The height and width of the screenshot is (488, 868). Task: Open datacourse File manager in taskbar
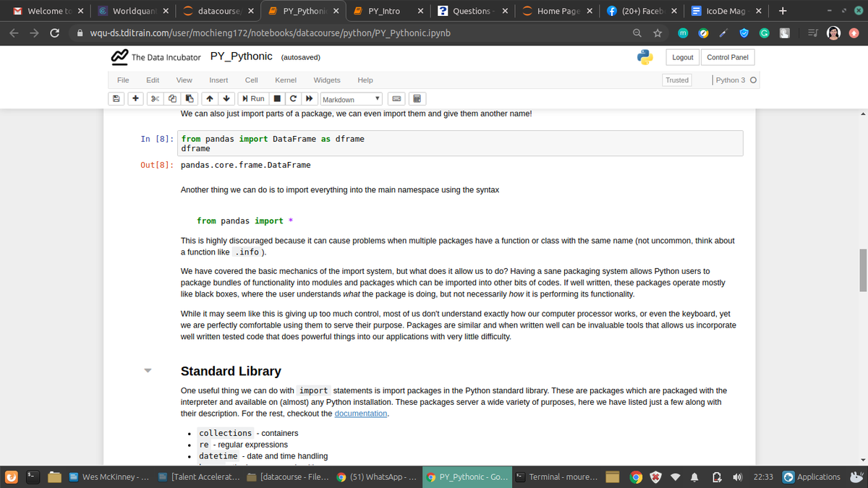pos(287,477)
